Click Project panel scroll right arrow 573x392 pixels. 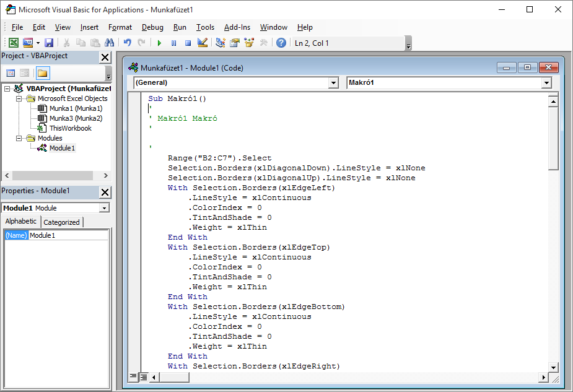coord(105,175)
